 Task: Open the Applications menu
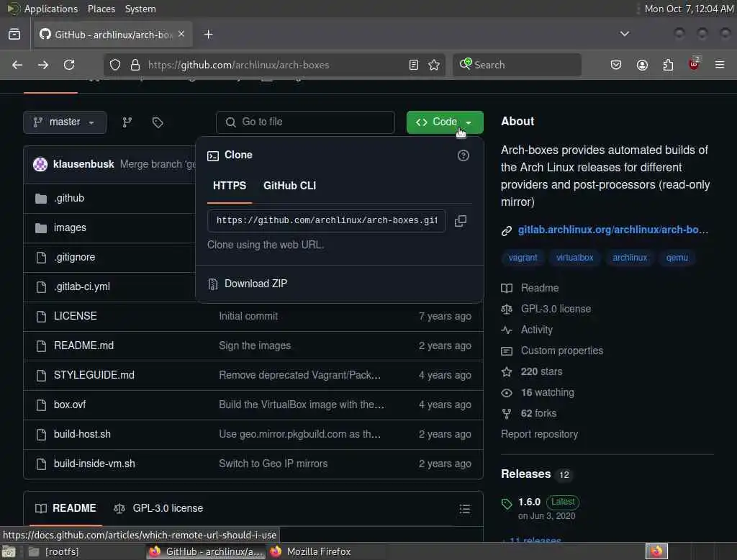(x=51, y=9)
